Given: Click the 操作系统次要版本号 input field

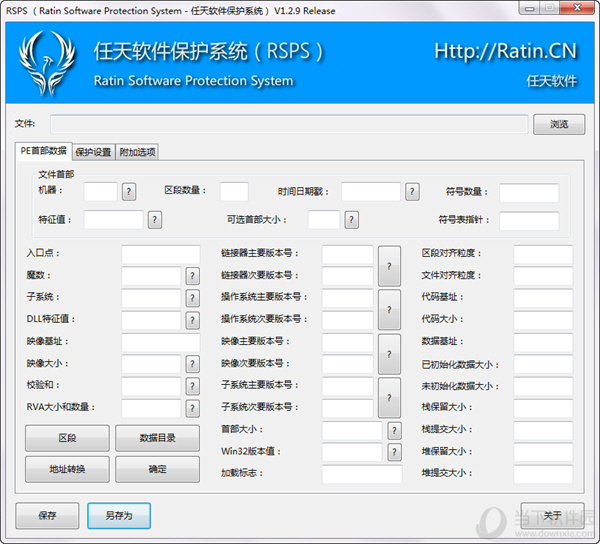Looking at the screenshot, I should 347,320.
